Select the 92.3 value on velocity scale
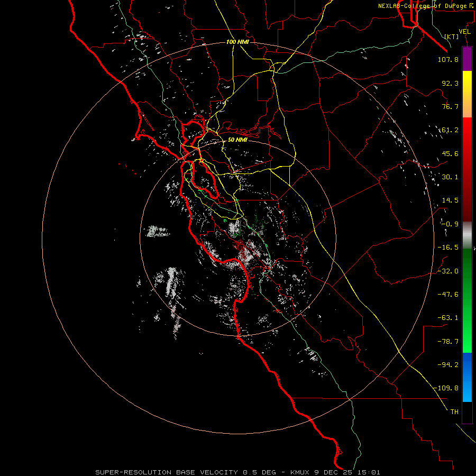476x476 pixels. (450, 83)
